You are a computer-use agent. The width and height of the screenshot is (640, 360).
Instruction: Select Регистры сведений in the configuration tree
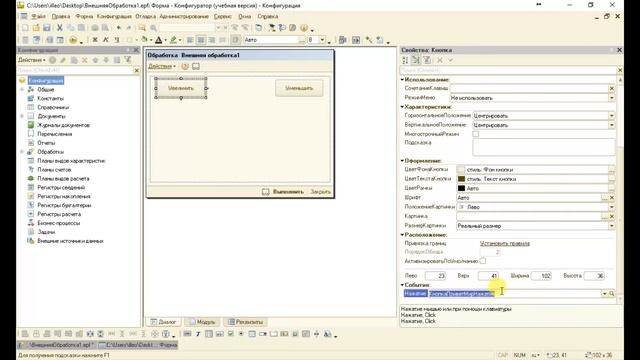pos(61,187)
